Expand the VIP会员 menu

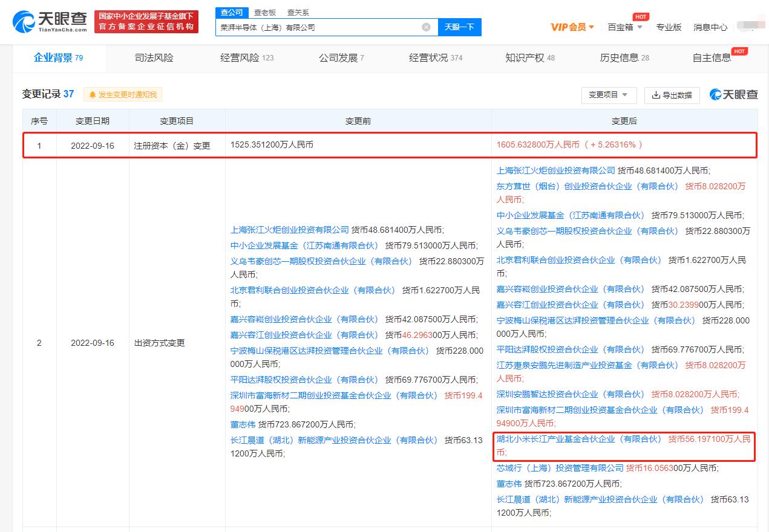coord(572,27)
